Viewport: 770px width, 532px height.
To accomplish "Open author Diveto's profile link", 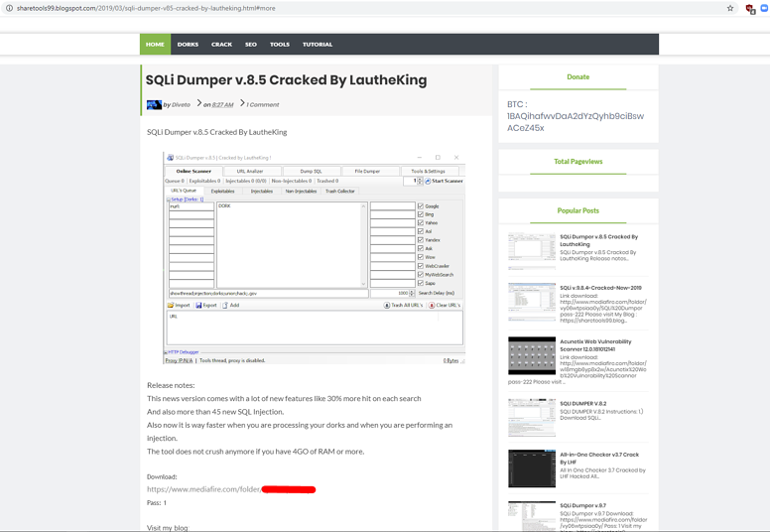I will click(181, 104).
